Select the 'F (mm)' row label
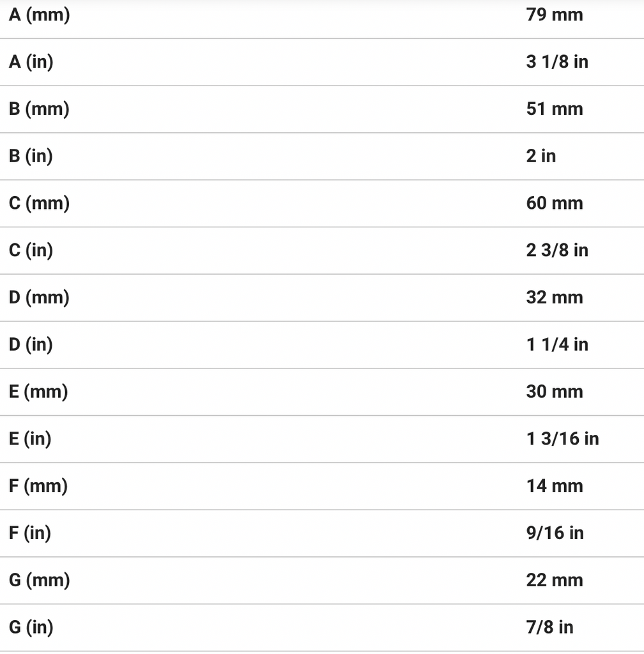Viewport: 644px width, 654px height. click(38, 487)
